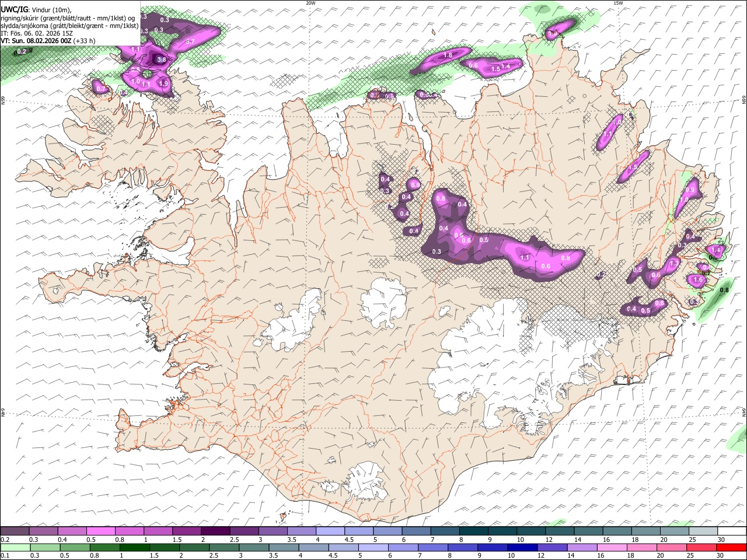Pick the darkest green 1–1.5 bottom-row swatch
This screenshot has height=560, width=747.
tap(135, 547)
